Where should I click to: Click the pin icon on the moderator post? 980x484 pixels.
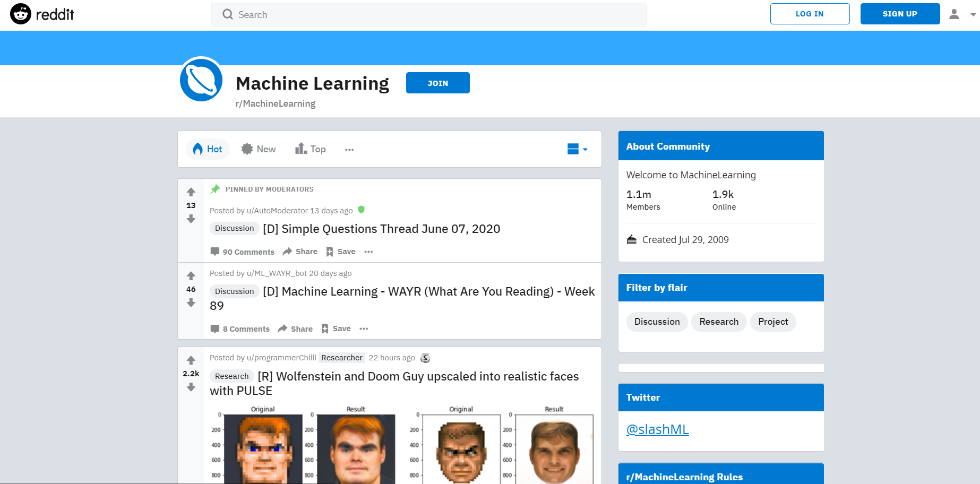(215, 189)
